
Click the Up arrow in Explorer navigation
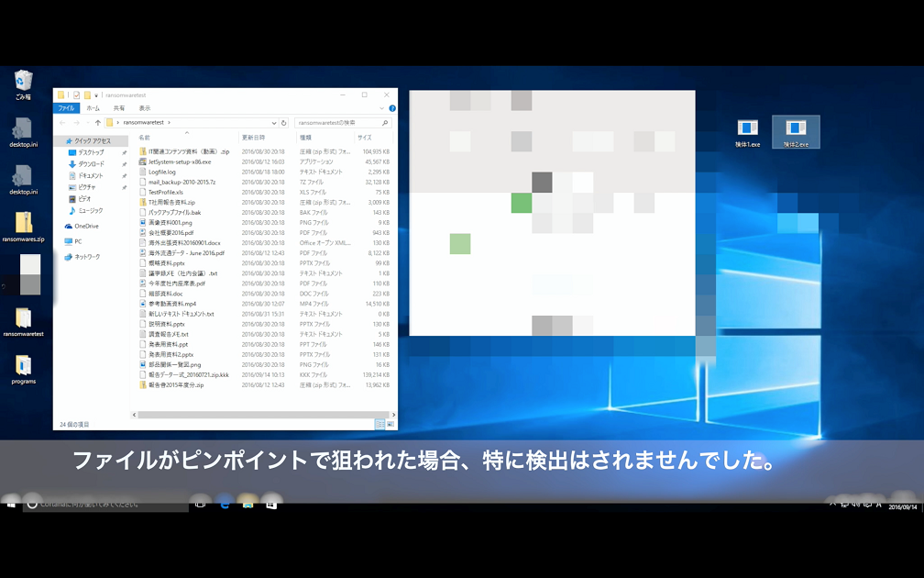98,122
